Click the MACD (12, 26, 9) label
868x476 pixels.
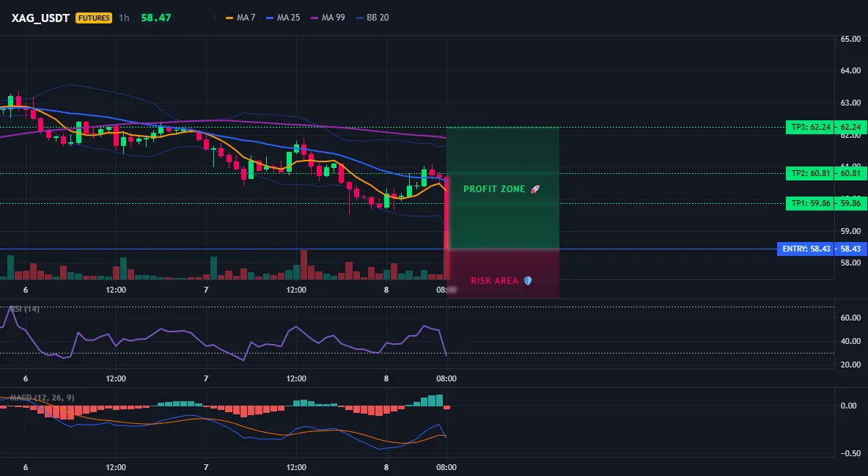click(x=42, y=398)
